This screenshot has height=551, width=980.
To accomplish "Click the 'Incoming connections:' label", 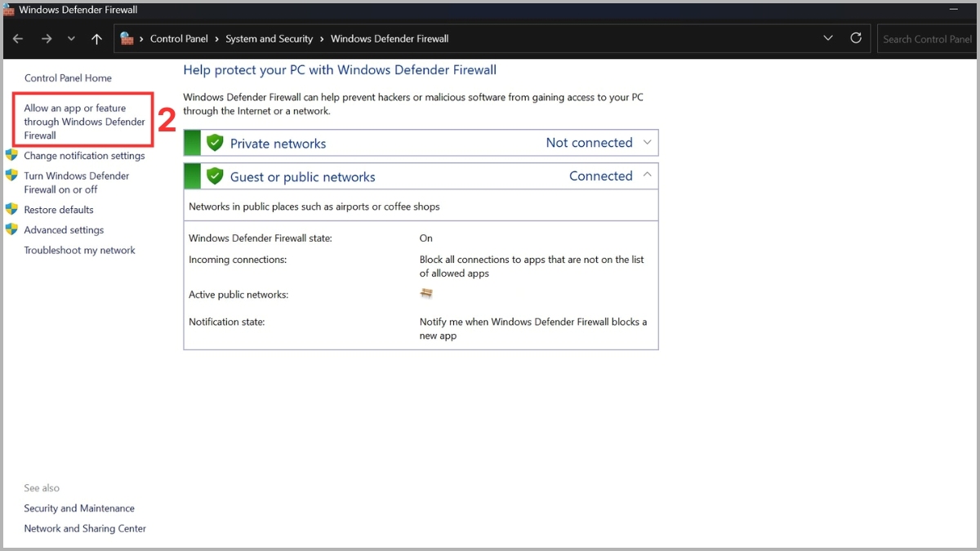I will click(238, 260).
